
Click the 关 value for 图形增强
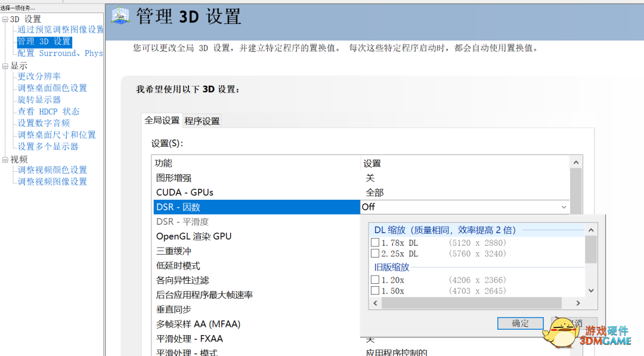pyautogui.click(x=370, y=178)
